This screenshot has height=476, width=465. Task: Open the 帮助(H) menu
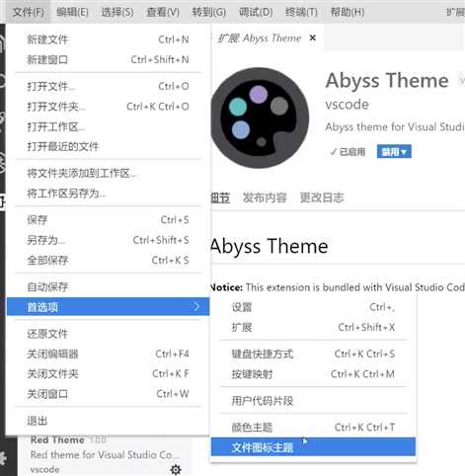pos(348,12)
